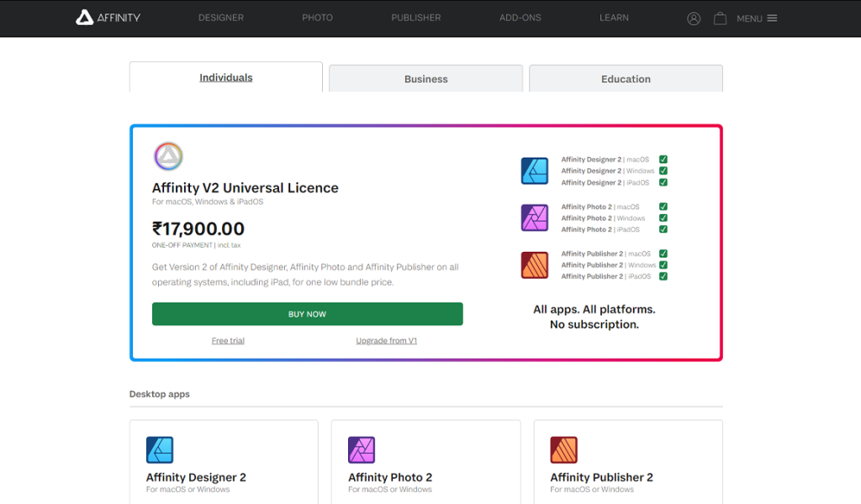Switch to the Education tab
The image size is (861, 504).
point(626,79)
